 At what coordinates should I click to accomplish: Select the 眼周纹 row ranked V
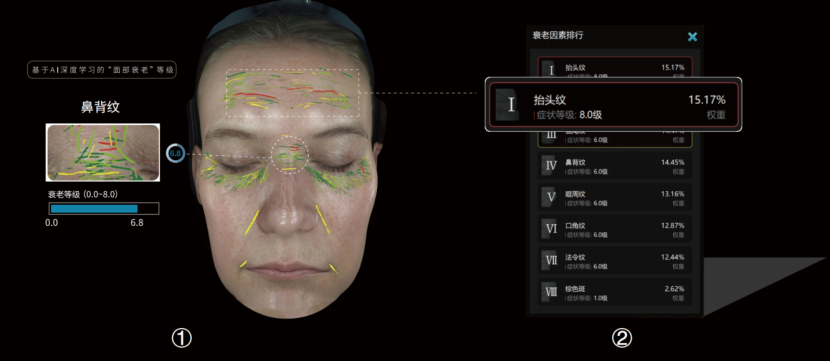(x=615, y=197)
